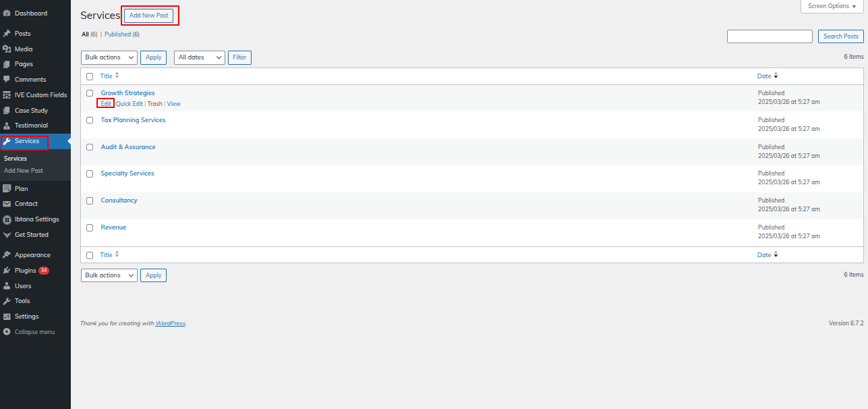Click the Dashboard gauge icon
Screen dimensions: 868x409
[7, 13]
